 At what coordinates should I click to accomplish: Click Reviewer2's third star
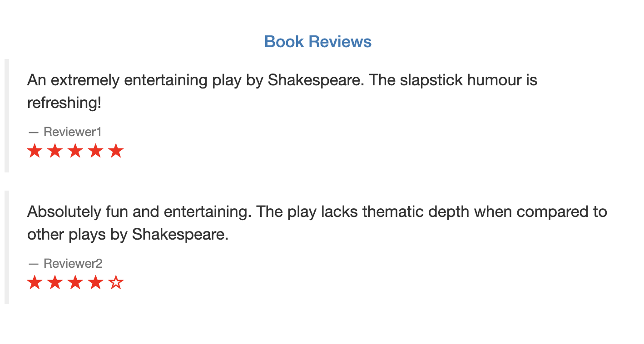(x=75, y=283)
